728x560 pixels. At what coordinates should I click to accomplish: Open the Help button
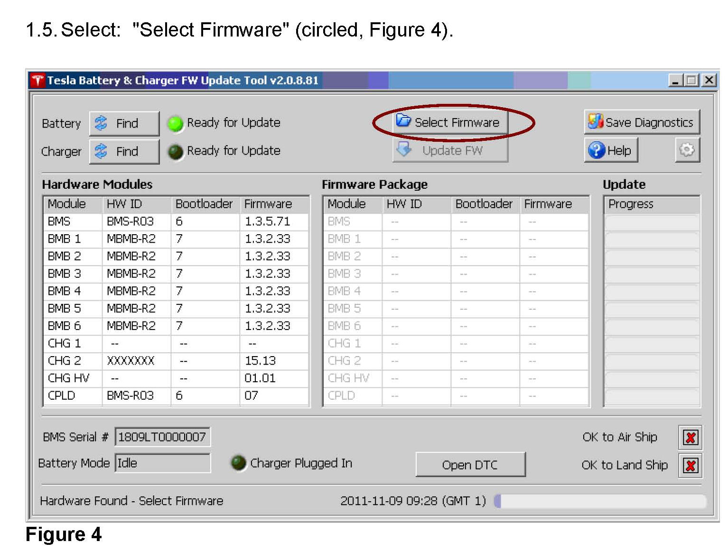point(611,151)
